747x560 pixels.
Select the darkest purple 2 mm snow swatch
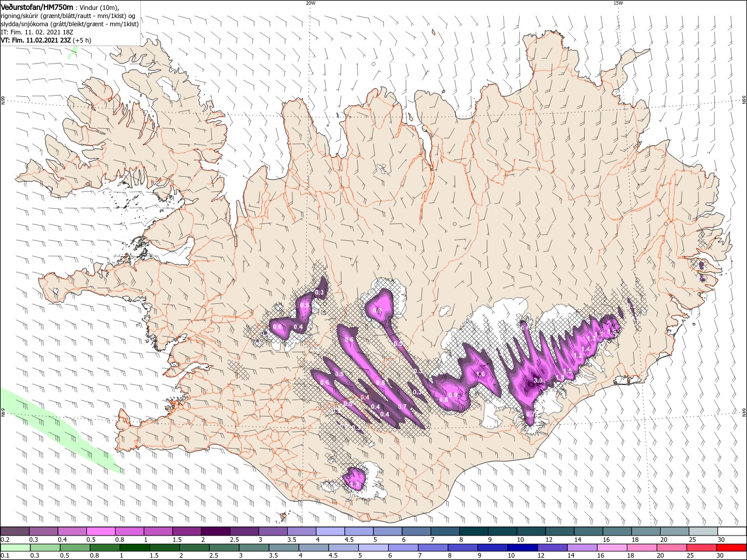(x=215, y=531)
